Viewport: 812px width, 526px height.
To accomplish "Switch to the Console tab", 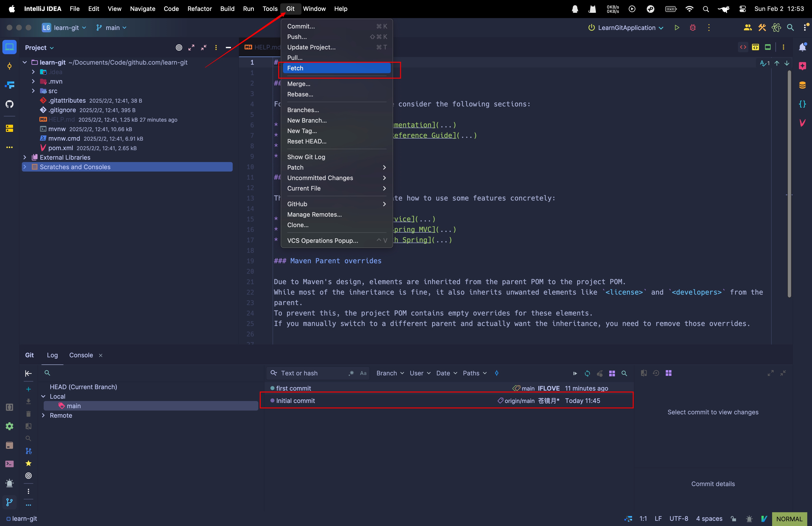I will coord(81,355).
